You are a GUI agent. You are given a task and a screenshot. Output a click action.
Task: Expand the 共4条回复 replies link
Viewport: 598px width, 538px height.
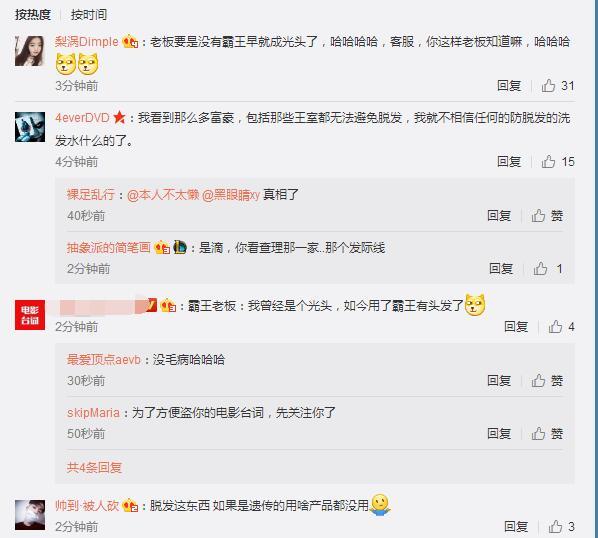coord(94,467)
